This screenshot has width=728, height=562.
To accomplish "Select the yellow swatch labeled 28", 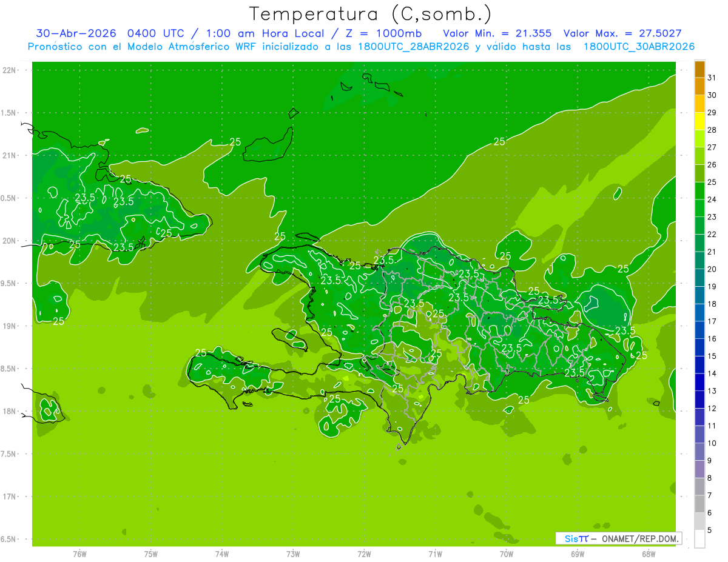I will tap(699, 121).
